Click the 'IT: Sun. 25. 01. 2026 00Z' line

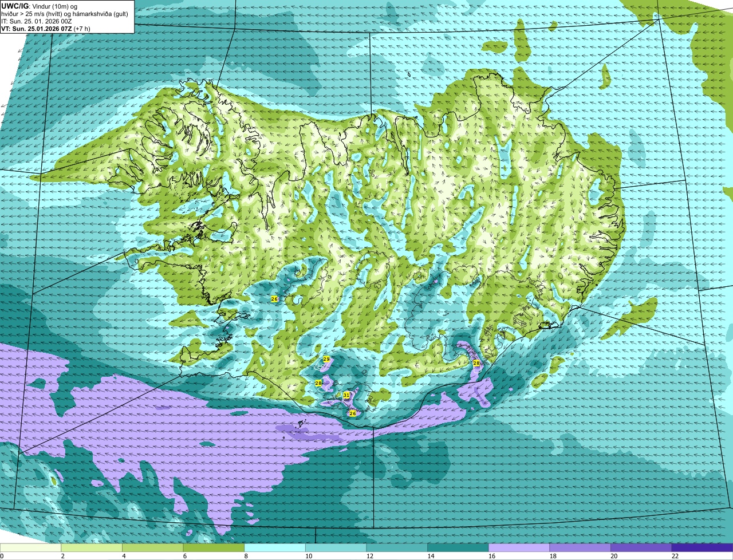tap(37, 21)
